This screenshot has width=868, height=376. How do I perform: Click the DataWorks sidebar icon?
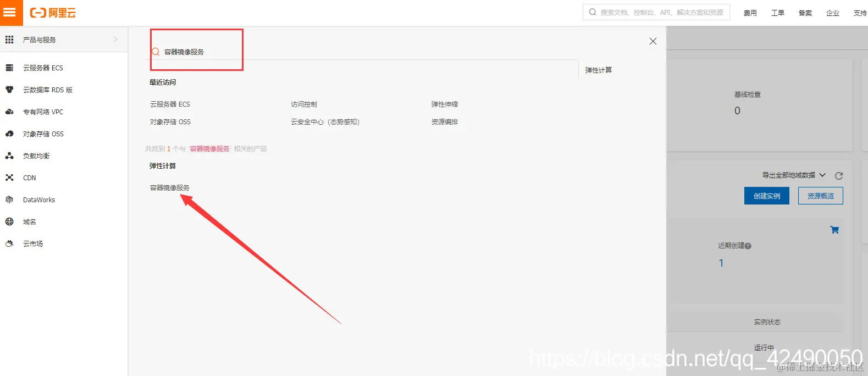point(9,200)
